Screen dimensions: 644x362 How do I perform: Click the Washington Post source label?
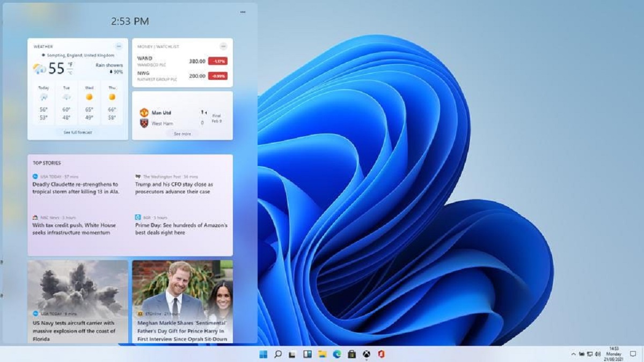[x=162, y=176]
